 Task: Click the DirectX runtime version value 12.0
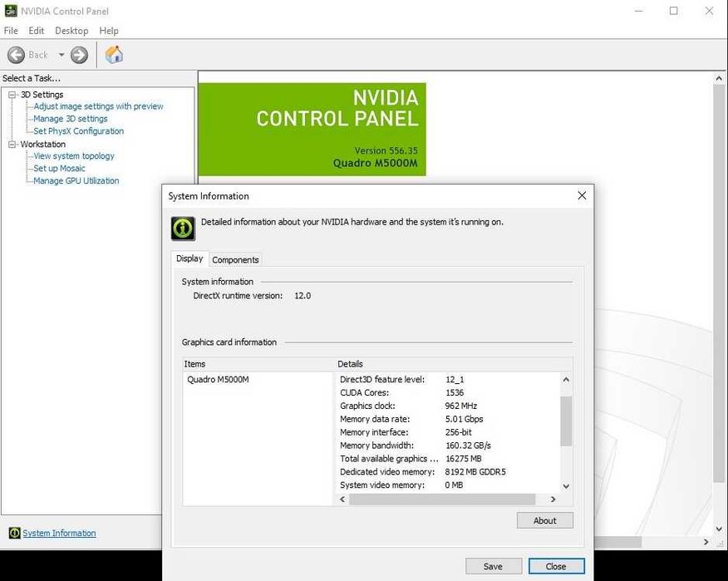303,296
